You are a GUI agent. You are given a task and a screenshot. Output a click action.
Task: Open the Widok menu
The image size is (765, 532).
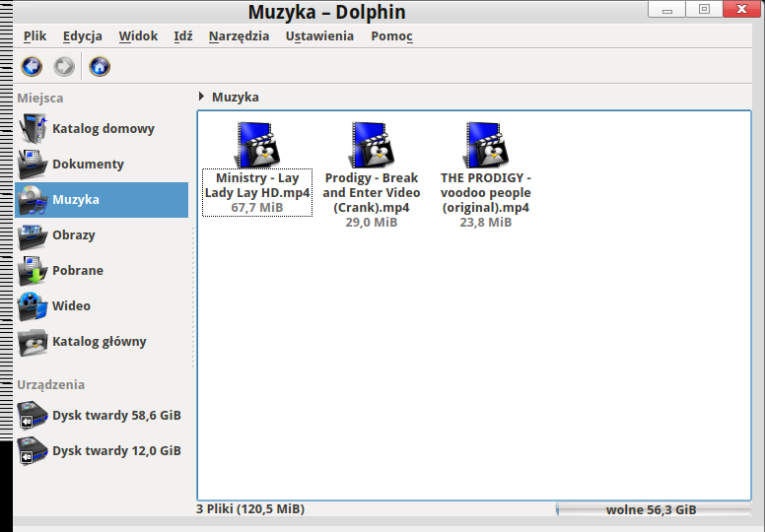coord(138,36)
